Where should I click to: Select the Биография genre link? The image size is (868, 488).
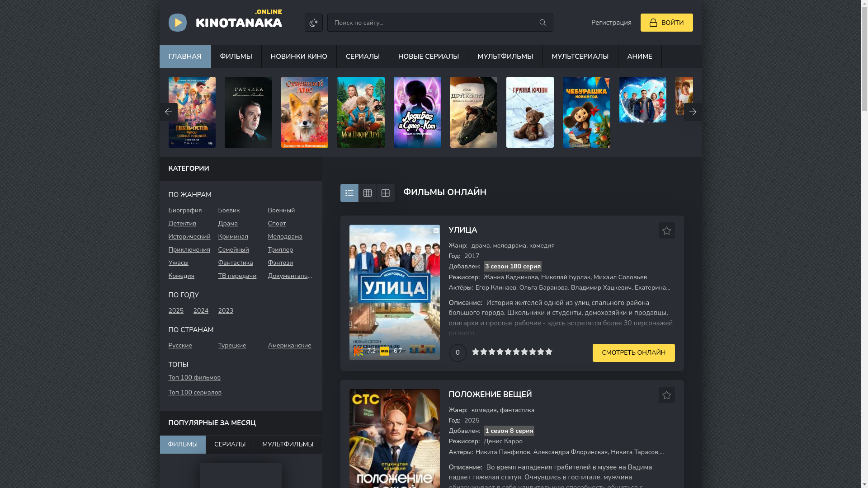pyautogui.click(x=185, y=211)
